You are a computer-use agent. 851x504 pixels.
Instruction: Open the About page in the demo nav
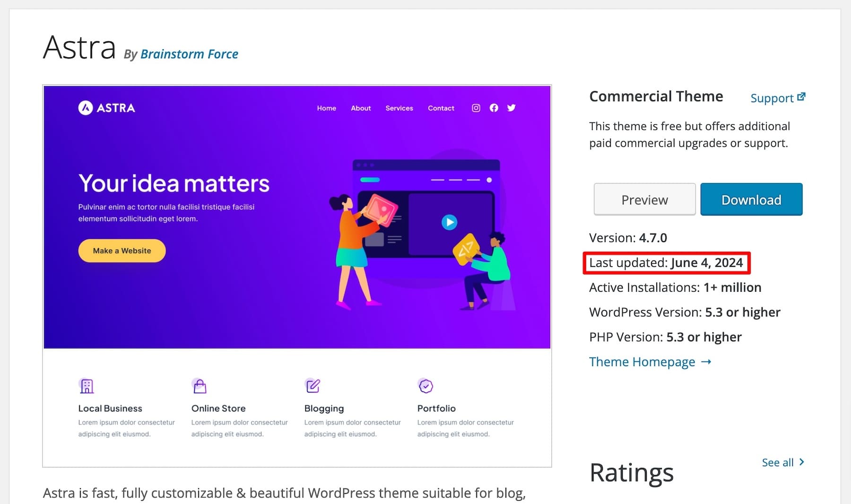[x=360, y=108]
